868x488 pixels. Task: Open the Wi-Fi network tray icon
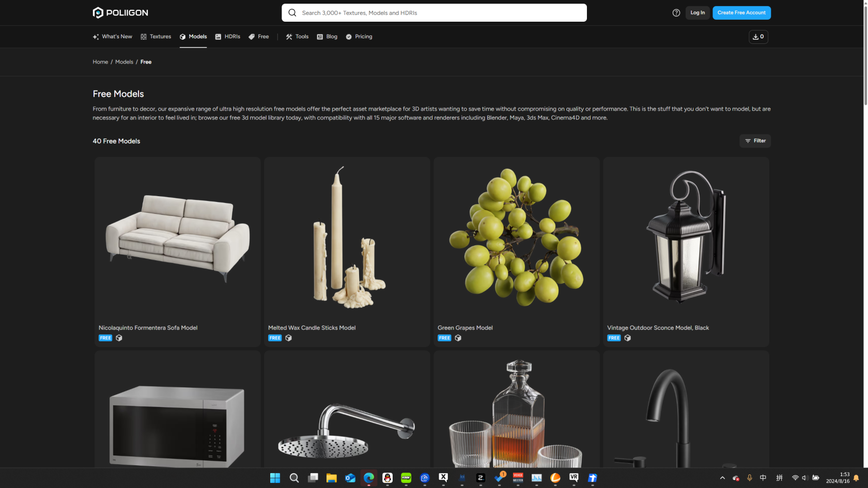click(x=795, y=478)
